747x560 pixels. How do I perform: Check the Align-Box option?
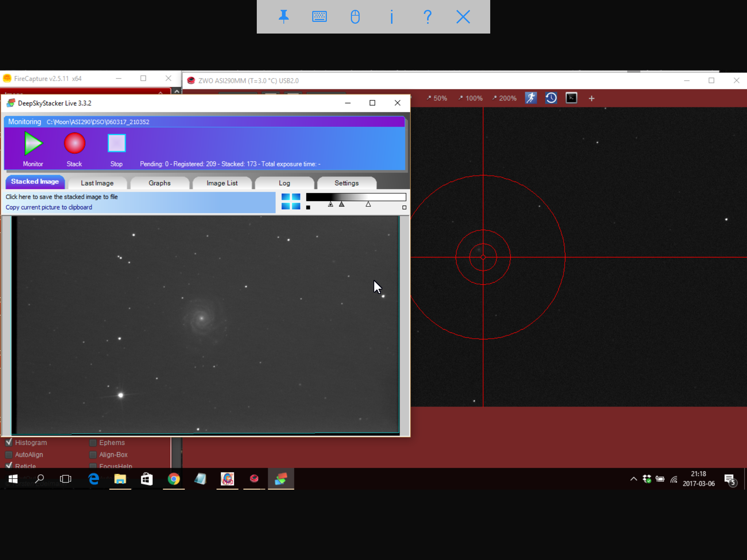point(93,455)
